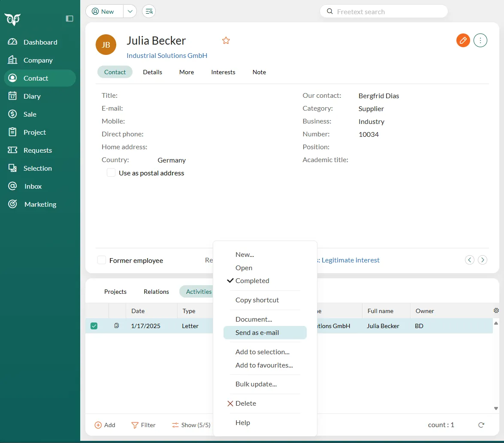Screen dimensions: 504x443
Task: Open the Sale section in sidebar
Action: 30,114
